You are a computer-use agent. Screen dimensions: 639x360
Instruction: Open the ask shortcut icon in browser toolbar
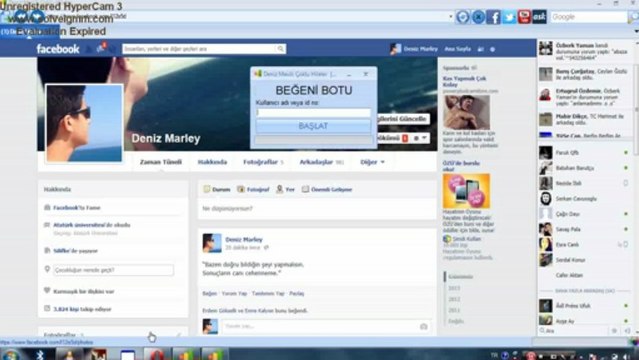point(539,17)
